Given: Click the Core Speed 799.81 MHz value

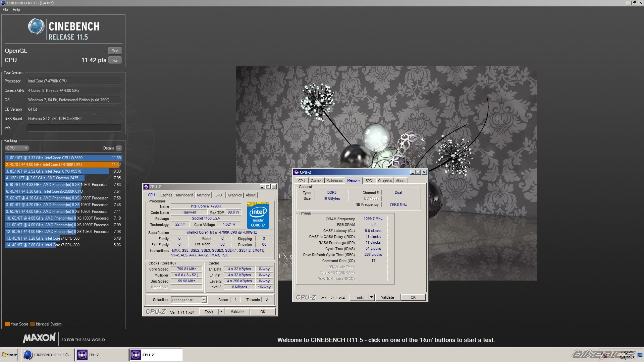Looking at the screenshot, I should [187, 269].
